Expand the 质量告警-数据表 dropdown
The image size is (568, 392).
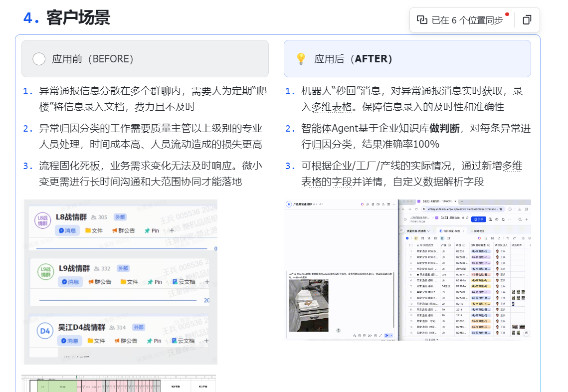point(427,231)
